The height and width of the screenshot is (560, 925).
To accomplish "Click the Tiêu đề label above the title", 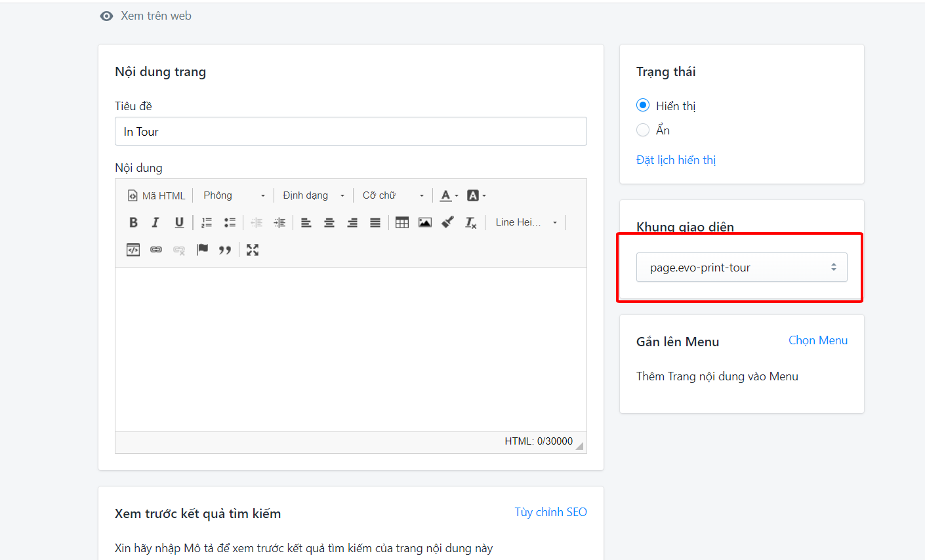I will click(133, 106).
